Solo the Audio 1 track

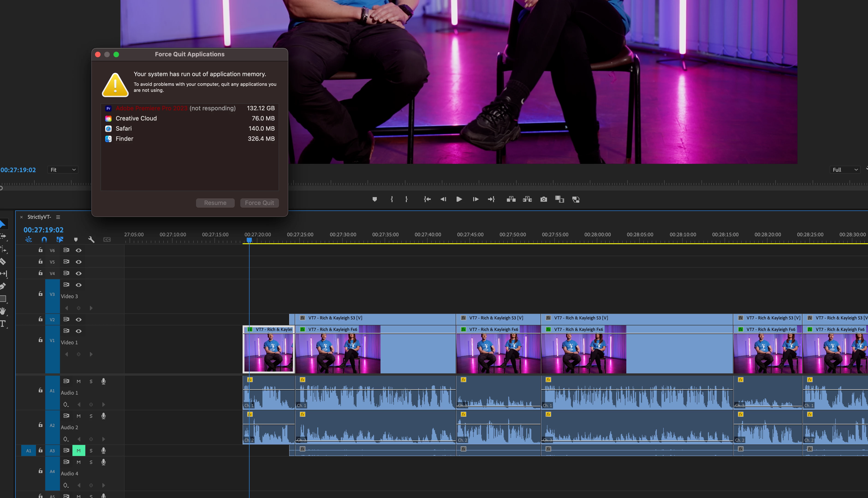pyautogui.click(x=91, y=381)
